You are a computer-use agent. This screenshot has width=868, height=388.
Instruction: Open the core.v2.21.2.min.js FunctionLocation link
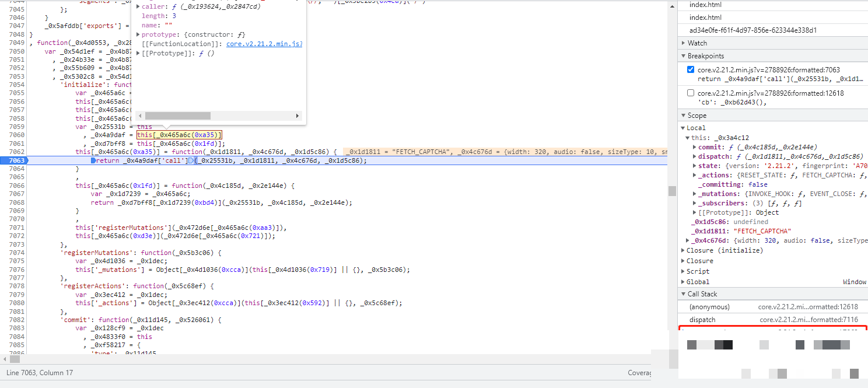pos(264,44)
